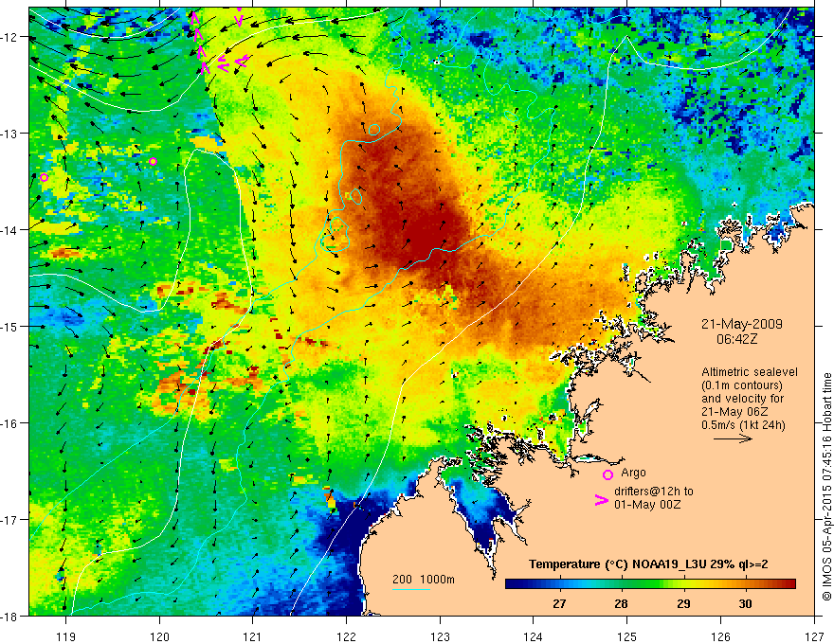Click the 'Argo' legend label
This screenshot has height=644, width=834.
point(633,473)
